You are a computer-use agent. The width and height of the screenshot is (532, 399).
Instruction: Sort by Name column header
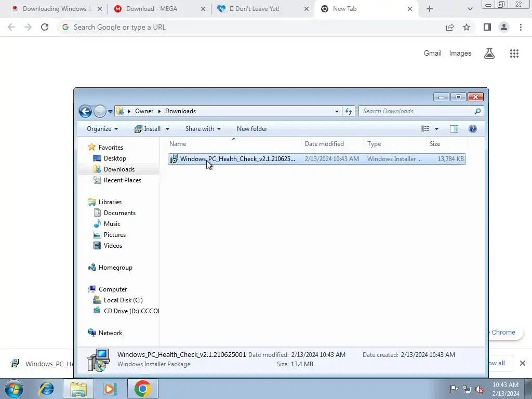[x=234, y=144]
